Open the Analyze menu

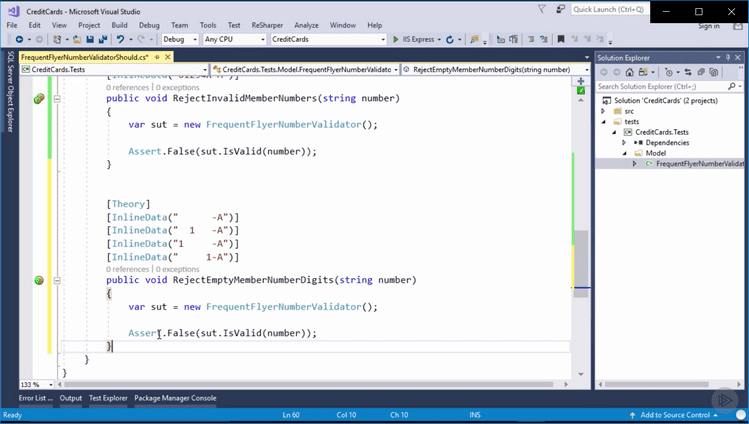(306, 25)
